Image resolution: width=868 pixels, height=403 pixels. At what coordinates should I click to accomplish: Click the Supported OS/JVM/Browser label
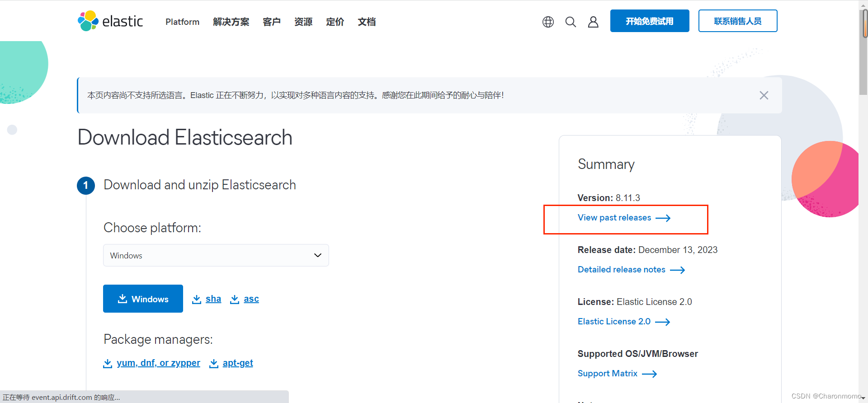(x=638, y=354)
